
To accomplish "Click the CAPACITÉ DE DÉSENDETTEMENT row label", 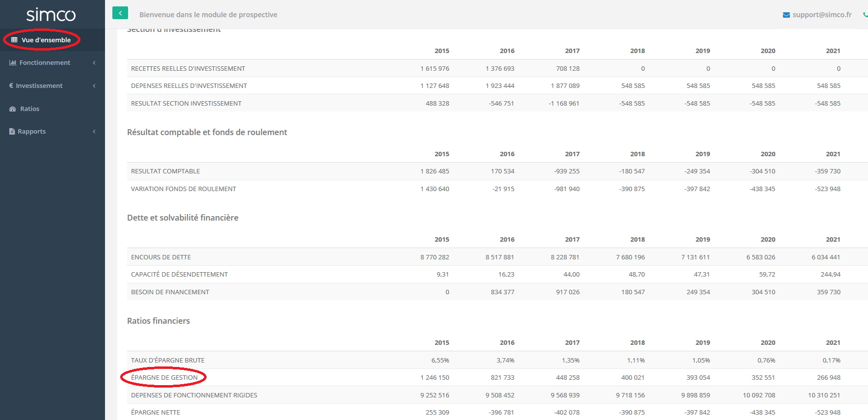I will pos(179,274).
